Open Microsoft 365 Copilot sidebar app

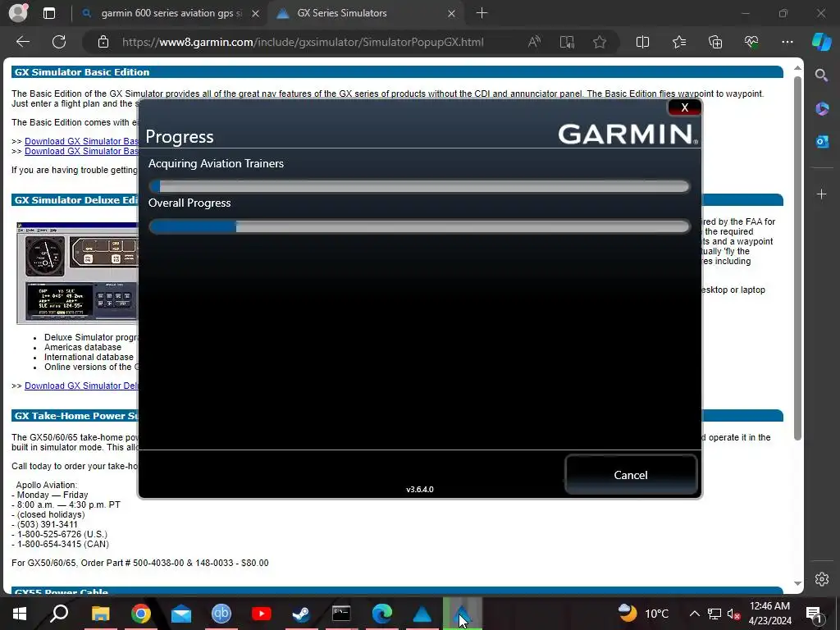tap(822, 108)
